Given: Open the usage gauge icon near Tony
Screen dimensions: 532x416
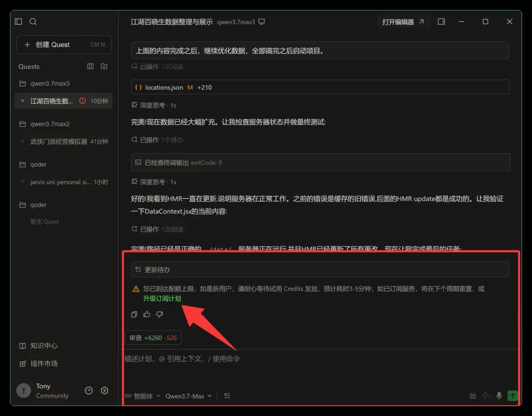Looking at the screenshot, I should click(89, 390).
